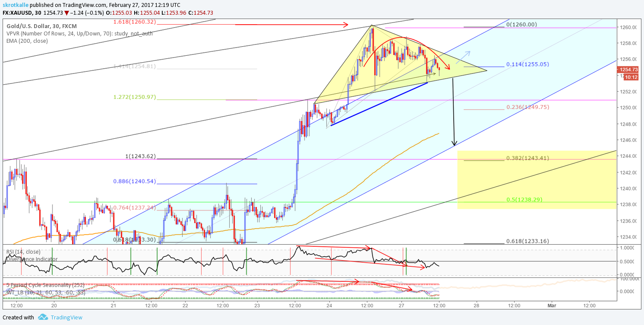Click the date label 28 on time axis
The image size is (644, 325).
tap(477, 305)
